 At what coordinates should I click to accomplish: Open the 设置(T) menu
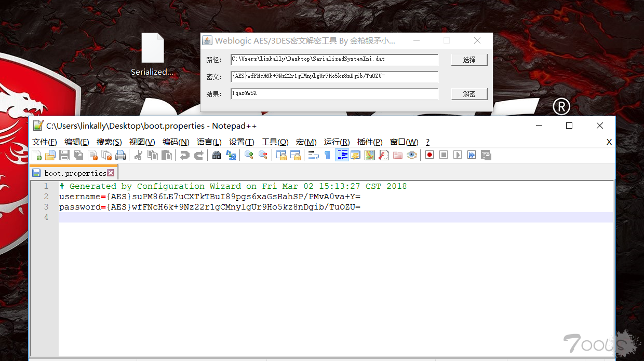tap(242, 142)
